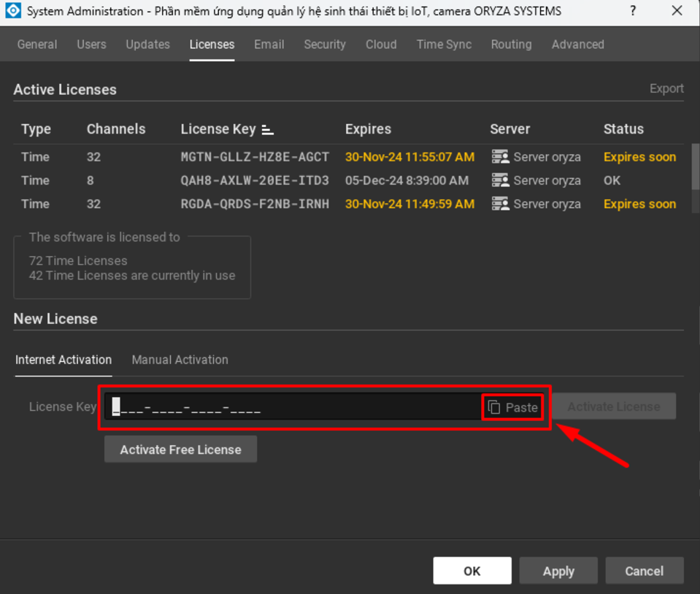Open the Advanced tab

click(x=578, y=45)
